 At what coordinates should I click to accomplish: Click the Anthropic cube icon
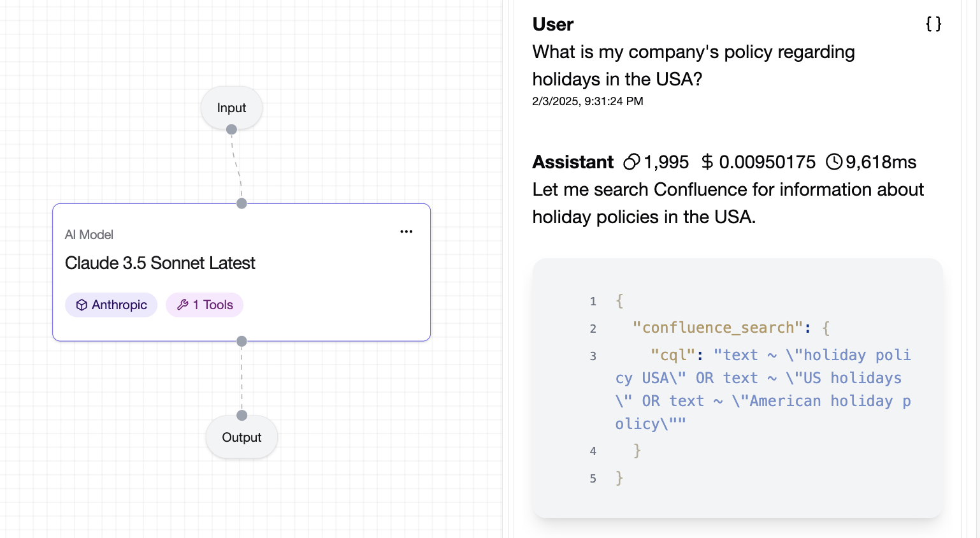[82, 305]
